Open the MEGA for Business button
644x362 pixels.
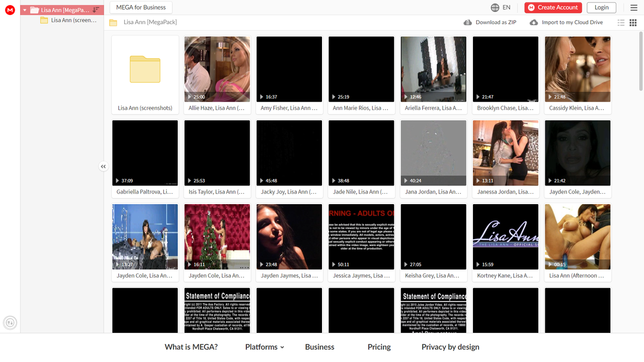pos(141,8)
